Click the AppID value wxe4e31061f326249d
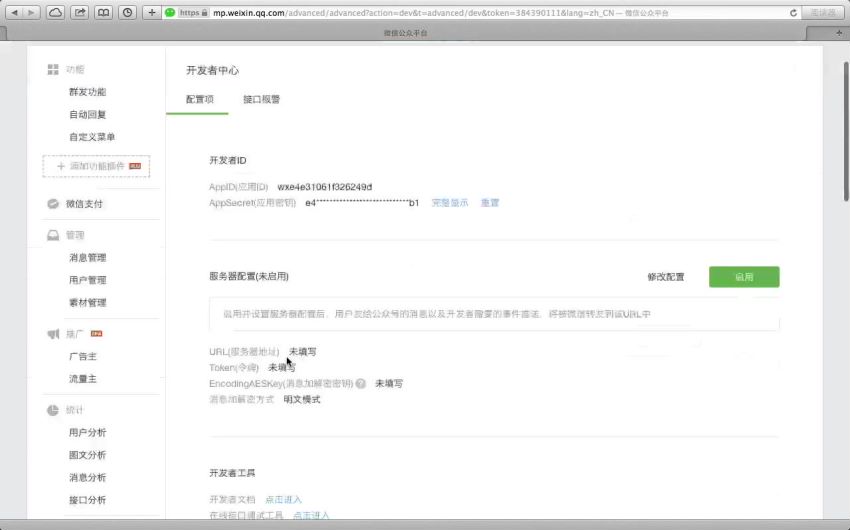Image resolution: width=850 pixels, height=530 pixels. tap(324, 187)
